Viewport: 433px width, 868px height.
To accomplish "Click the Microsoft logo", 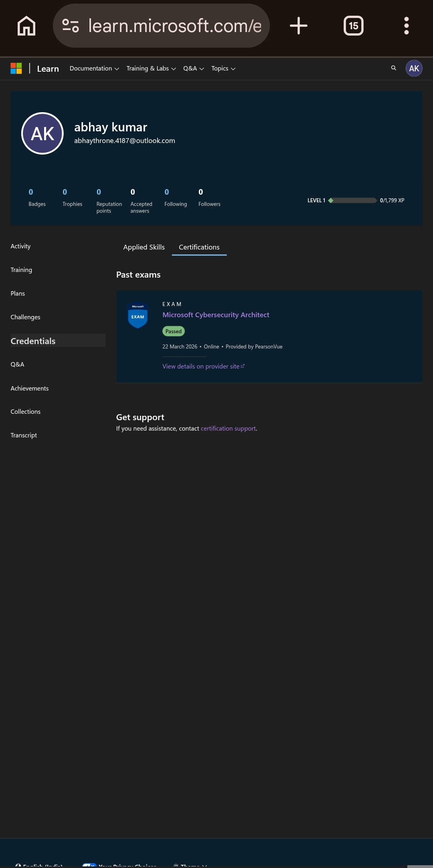I will point(16,68).
